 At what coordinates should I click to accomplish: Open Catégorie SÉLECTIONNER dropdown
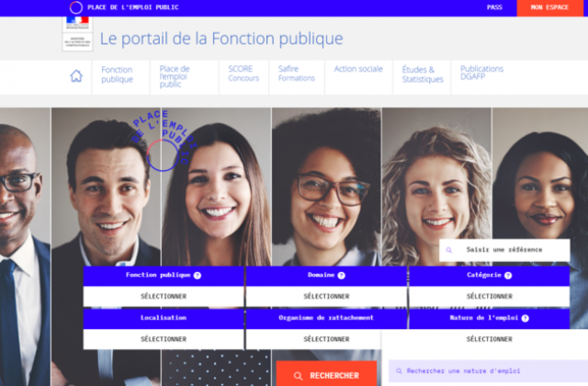(x=490, y=296)
